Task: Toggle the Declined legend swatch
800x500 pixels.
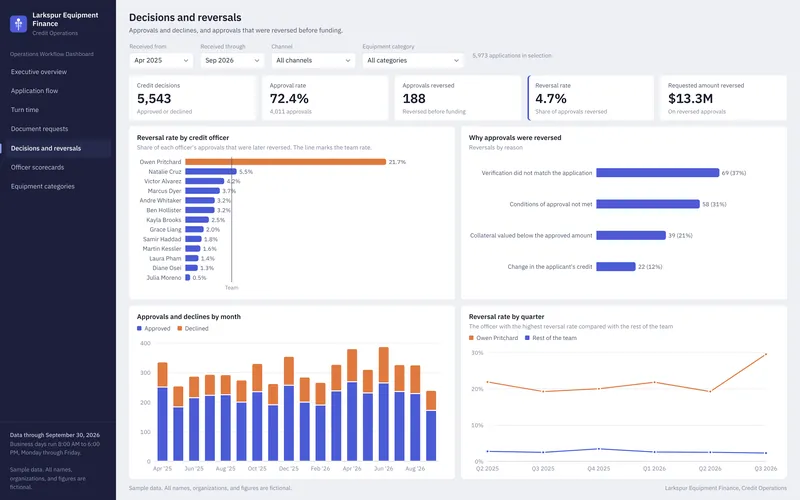Action: point(180,329)
